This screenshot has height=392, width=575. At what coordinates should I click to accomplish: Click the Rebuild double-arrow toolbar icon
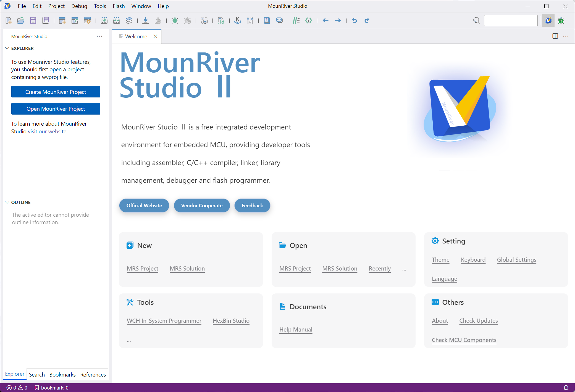[117, 20]
